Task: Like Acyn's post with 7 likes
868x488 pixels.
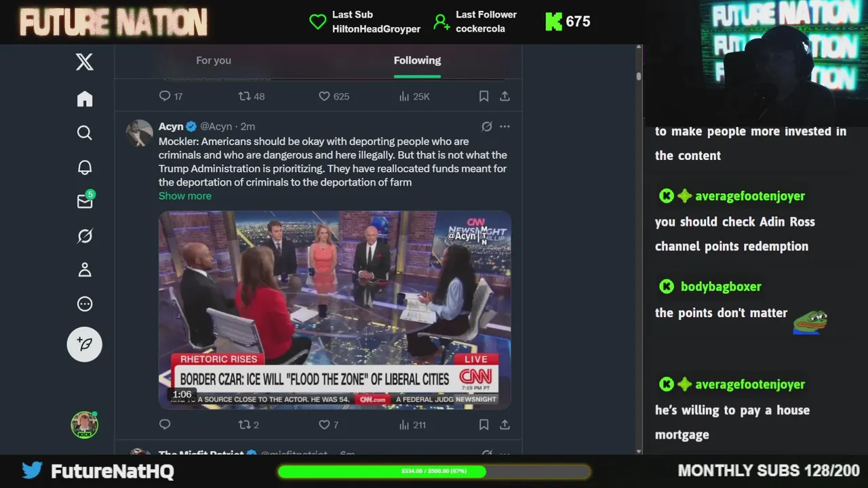Action: pos(328,425)
